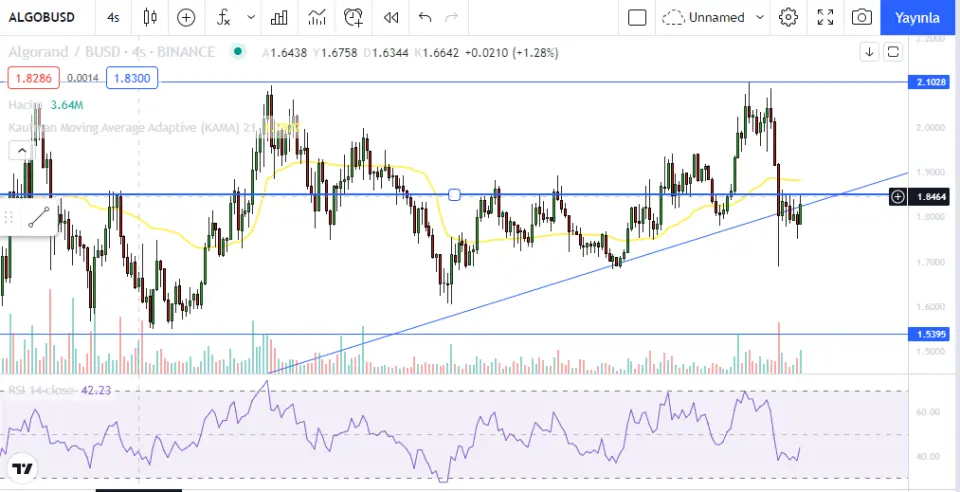This screenshot has width=960, height=492.
Task: Toggle the layout square checkbox in the toolbar
Action: point(637,17)
